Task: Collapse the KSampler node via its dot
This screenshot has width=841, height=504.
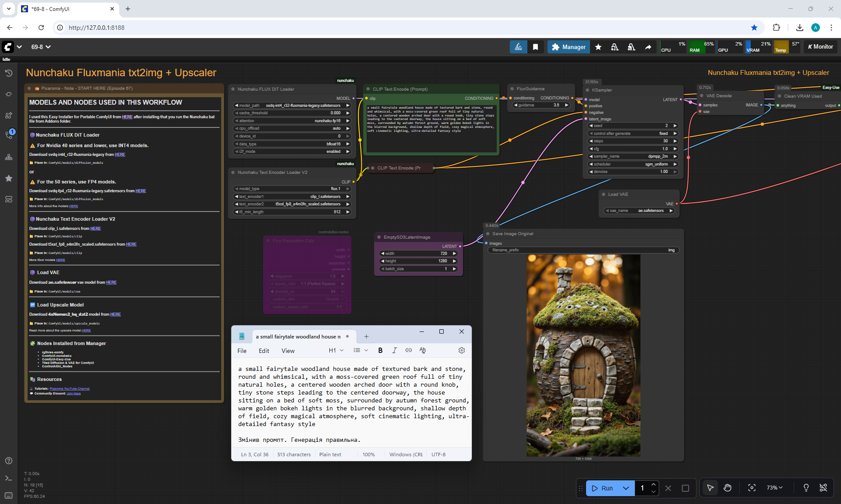Action: tap(587, 90)
